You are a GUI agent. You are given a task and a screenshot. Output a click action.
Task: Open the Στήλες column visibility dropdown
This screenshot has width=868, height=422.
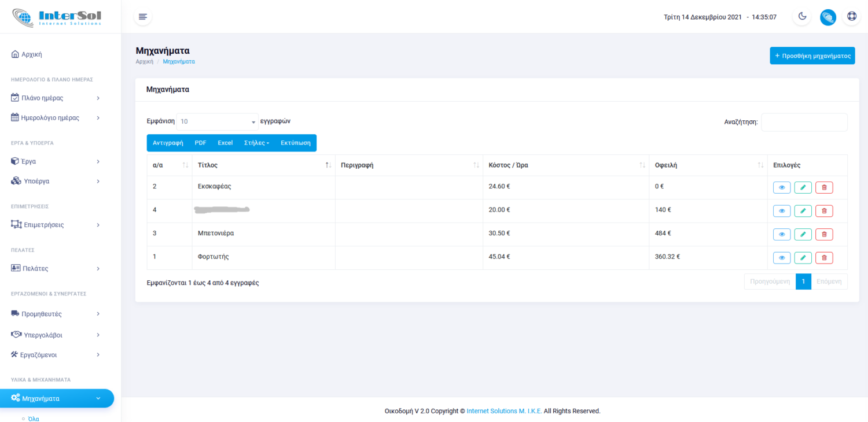click(x=256, y=143)
